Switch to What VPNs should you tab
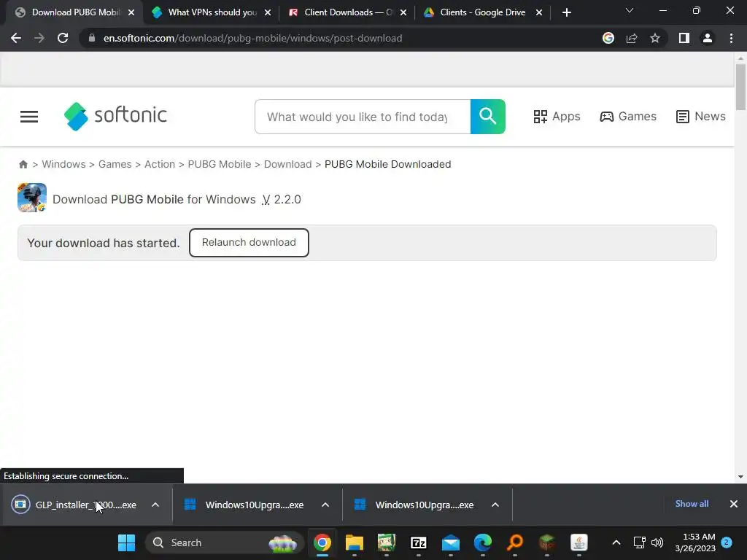The height and width of the screenshot is (560, 747). coord(212,12)
